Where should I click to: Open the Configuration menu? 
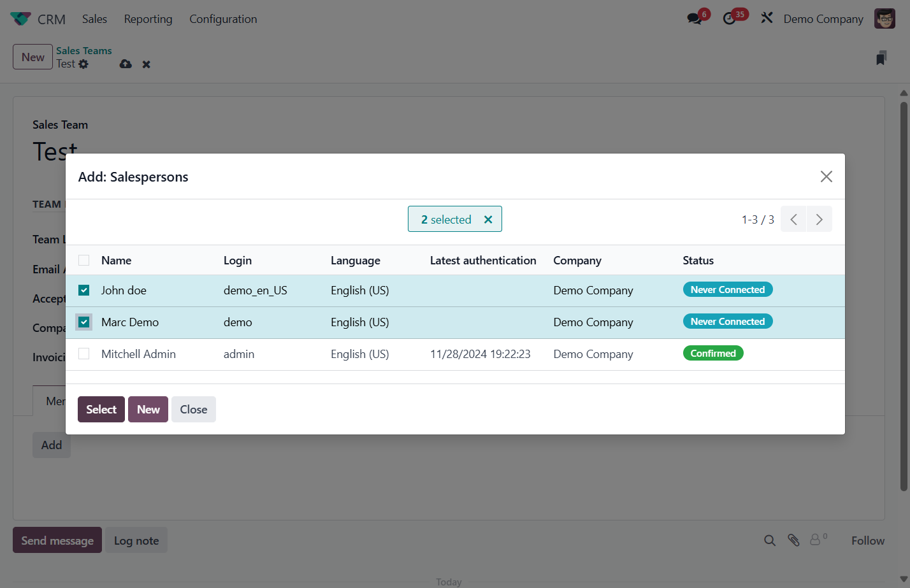coord(223,19)
